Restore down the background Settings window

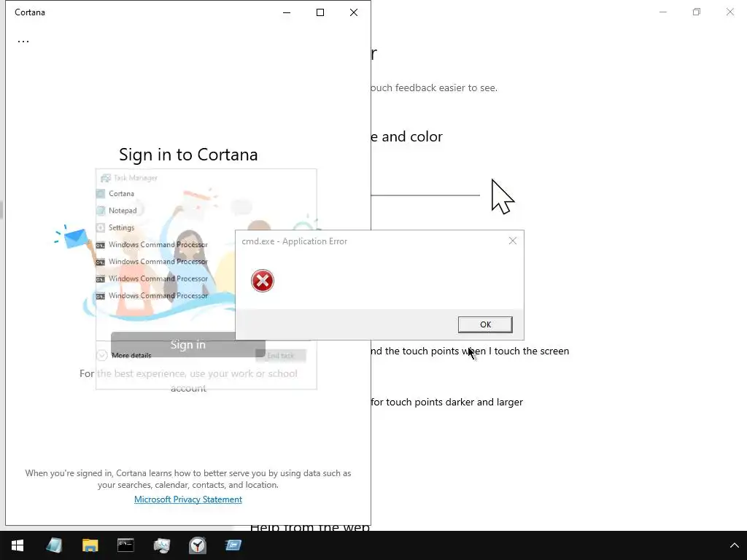tap(697, 12)
